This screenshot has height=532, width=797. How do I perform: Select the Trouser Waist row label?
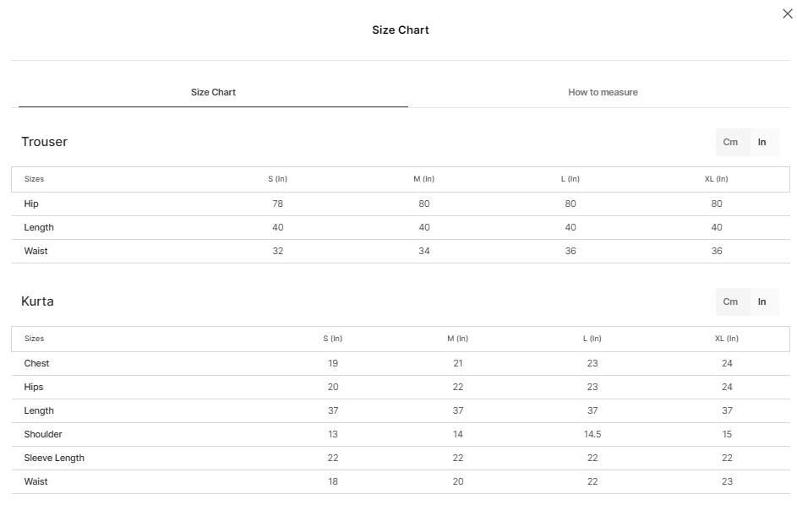[35, 251]
